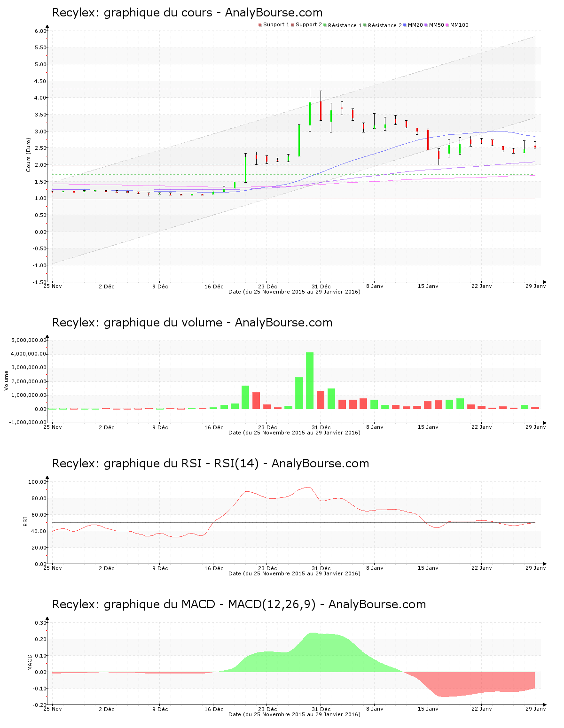Image resolution: width=564 pixels, height=728 pixels.
Task: Click the 6.00 value on price axis
Action: coord(41,31)
